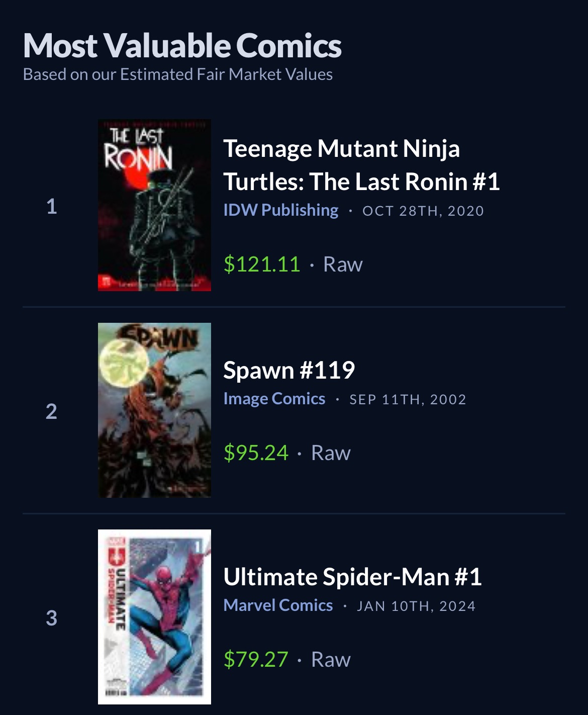The image size is (588, 715).
Task: Click the Most Valuable Comics heading
Action: [x=182, y=46]
